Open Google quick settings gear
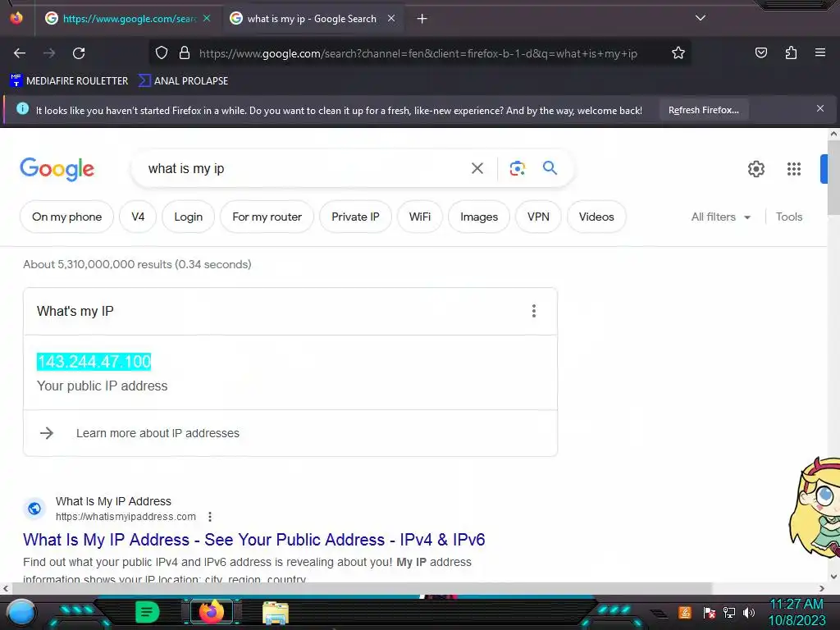 click(x=756, y=169)
